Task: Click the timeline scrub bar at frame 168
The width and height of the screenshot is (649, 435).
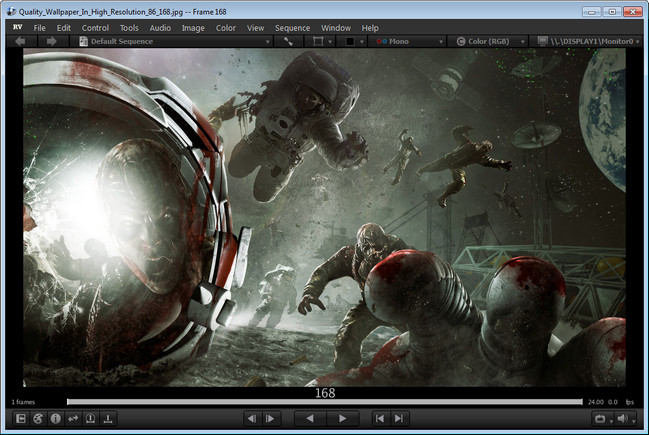Action: [324, 402]
